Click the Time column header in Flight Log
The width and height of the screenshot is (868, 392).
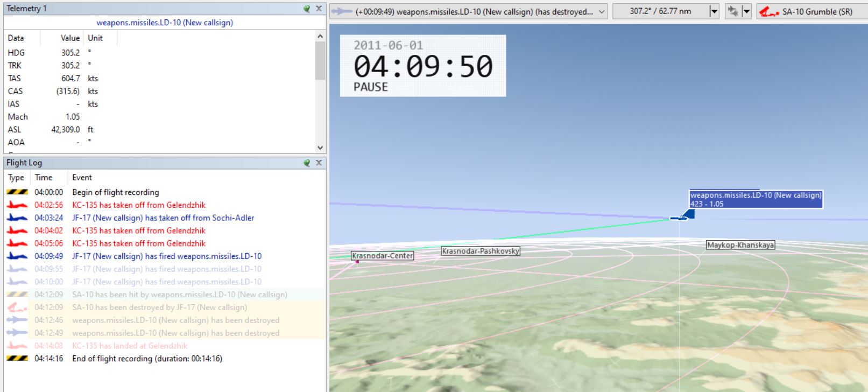[x=44, y=177]
